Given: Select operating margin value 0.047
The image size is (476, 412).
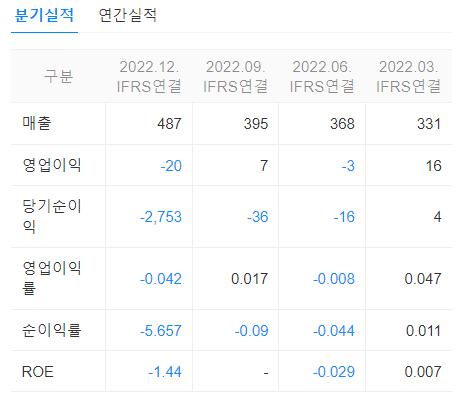Looking at the screenshot, I should pyautogui.click(x=423, y=279).
